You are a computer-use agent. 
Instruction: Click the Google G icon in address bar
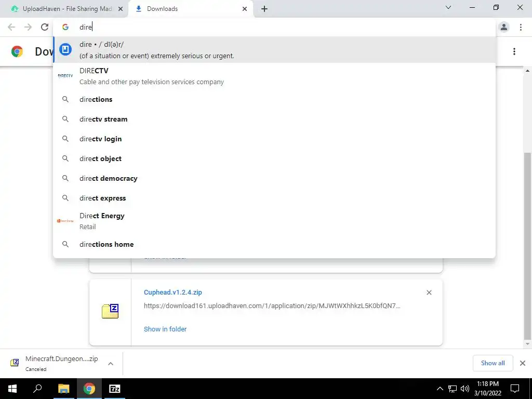(65, 27)
